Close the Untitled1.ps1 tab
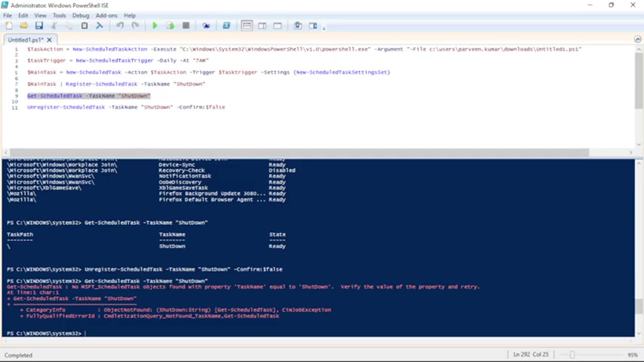644x362 pixels. (50, 40)
